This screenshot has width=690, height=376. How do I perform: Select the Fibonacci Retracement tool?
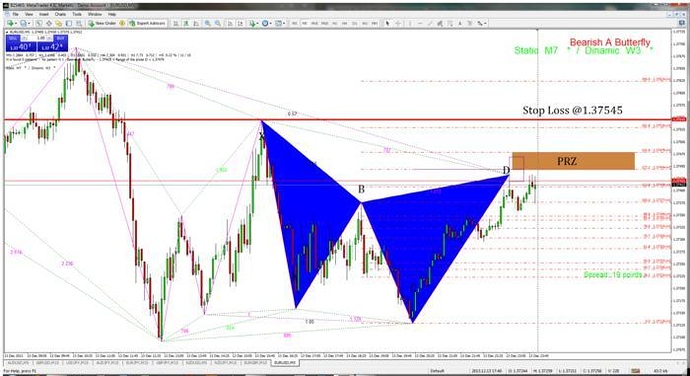click(450, 23)
